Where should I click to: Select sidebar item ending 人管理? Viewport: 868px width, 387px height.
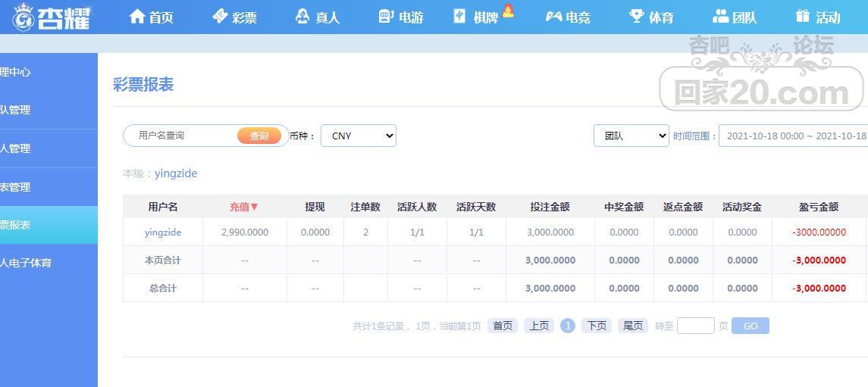tap(49, 148)
